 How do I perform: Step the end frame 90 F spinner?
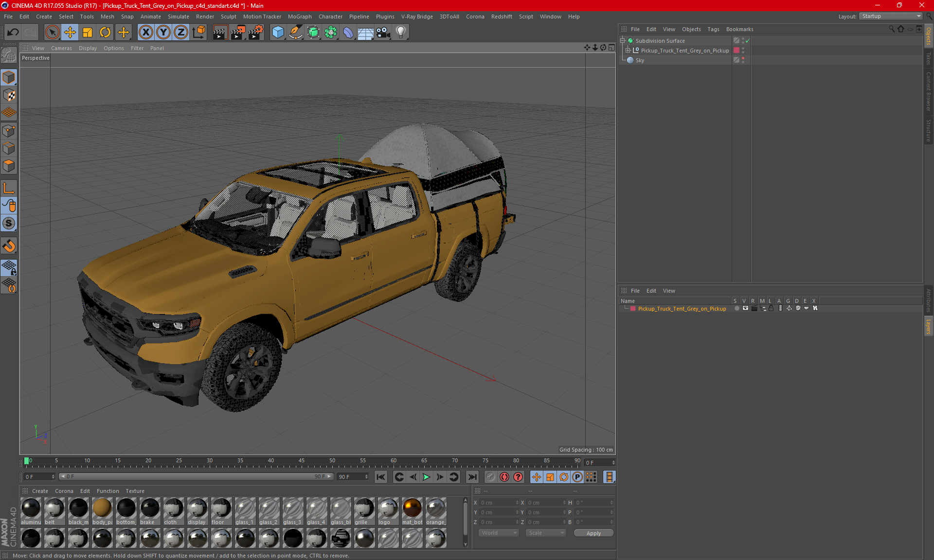(x=366, y=477)
